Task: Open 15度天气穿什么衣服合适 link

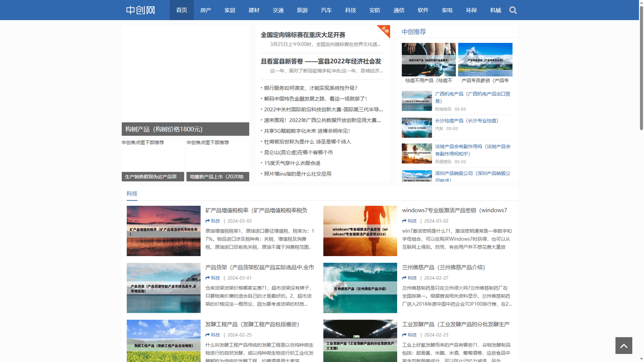Action: pos(292,163)
